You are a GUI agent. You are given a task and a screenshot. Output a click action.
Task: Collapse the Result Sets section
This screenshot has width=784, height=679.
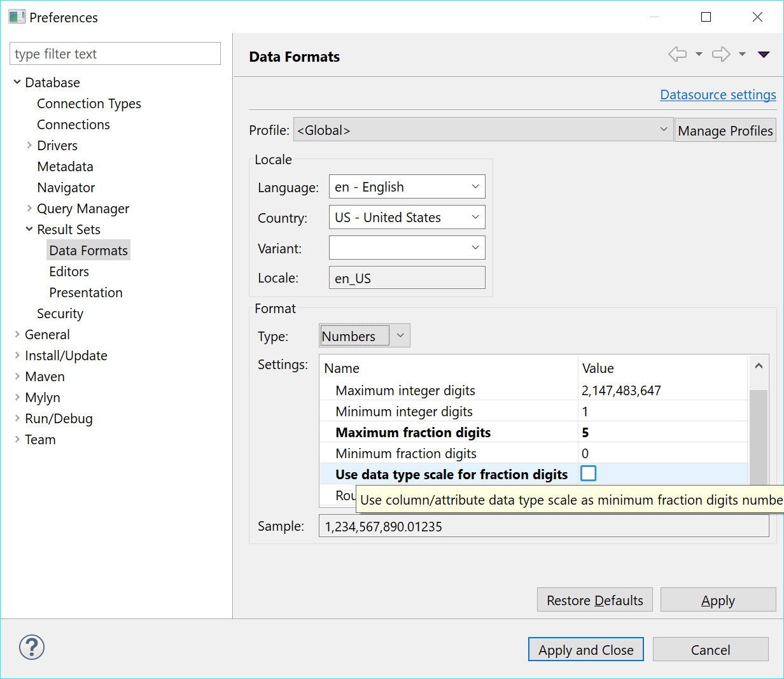(x=29, y=229)
